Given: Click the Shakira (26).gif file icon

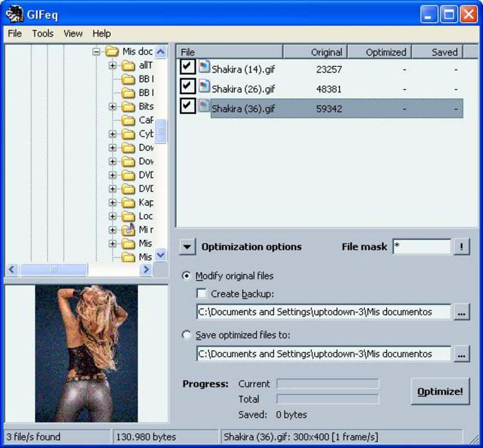Looking at the screenshot, I should (204, 87).
